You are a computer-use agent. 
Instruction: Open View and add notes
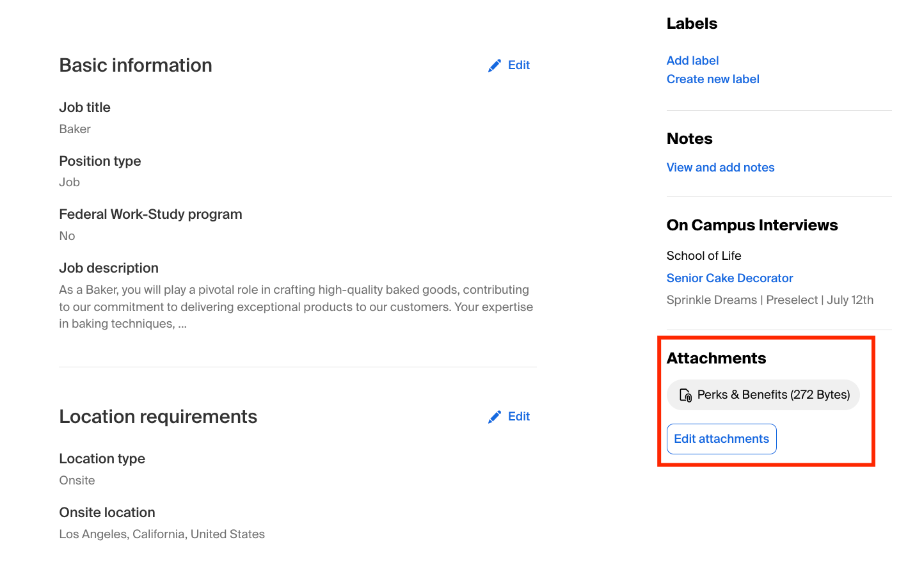point(720,168)
